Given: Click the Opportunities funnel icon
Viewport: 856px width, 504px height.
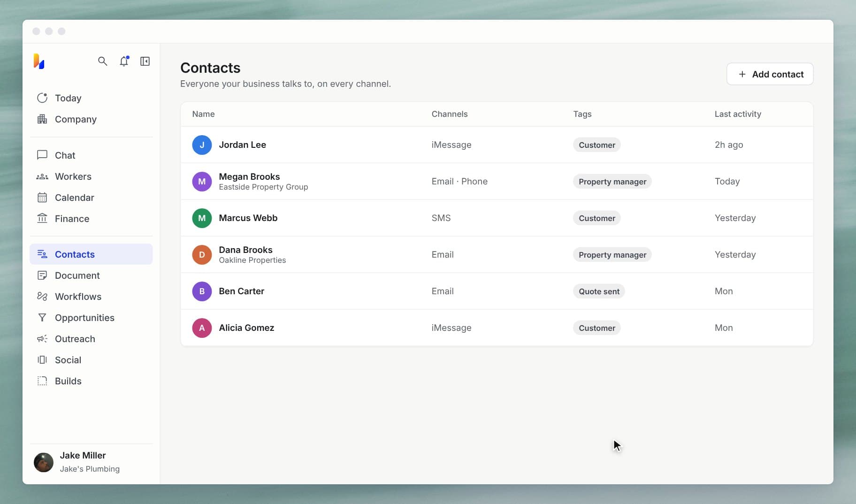Looking at the screenshot, I should coord(42,318).
